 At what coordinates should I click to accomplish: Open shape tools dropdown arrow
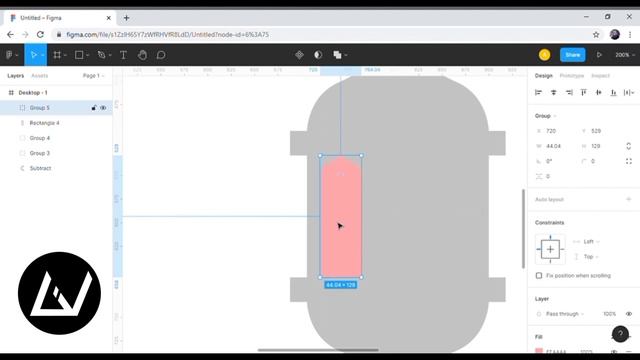click(88, 55)
